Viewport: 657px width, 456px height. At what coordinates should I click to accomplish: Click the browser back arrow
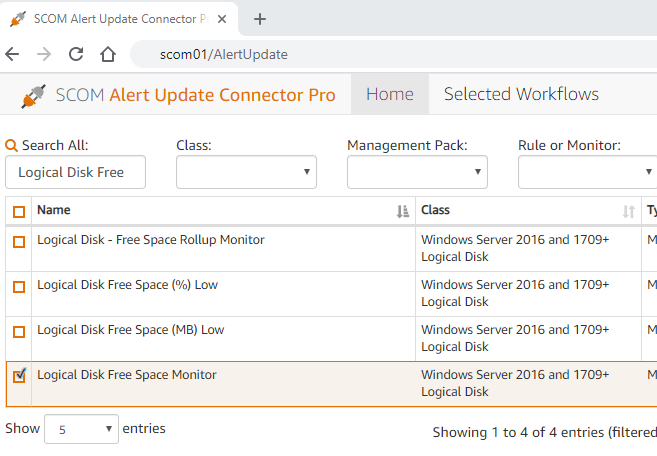coord(12,54)
